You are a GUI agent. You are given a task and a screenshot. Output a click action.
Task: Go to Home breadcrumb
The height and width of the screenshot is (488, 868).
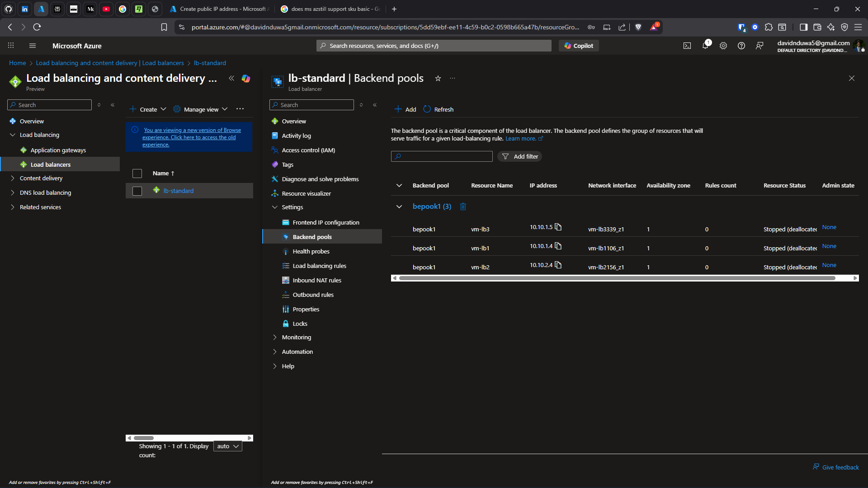[x=17, y=63]
